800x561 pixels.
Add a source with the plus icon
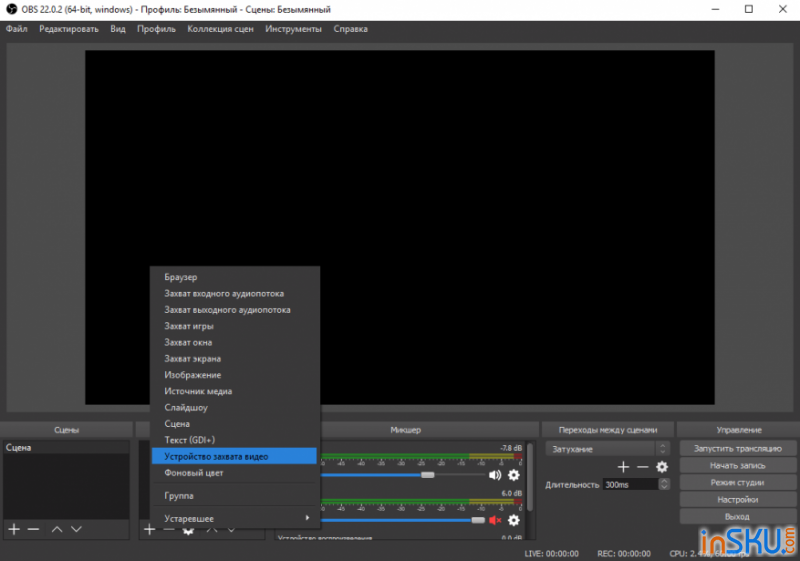pos(149,529)
